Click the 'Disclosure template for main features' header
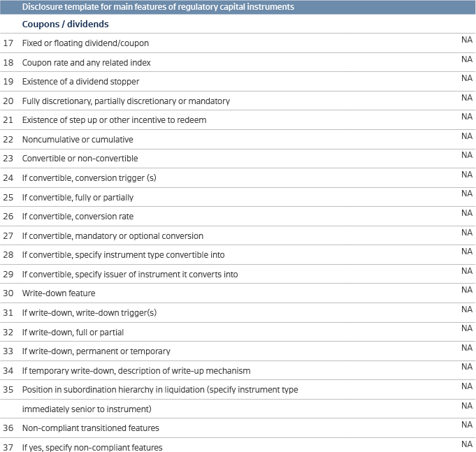The image size is (476, 452). click(157, 7)
